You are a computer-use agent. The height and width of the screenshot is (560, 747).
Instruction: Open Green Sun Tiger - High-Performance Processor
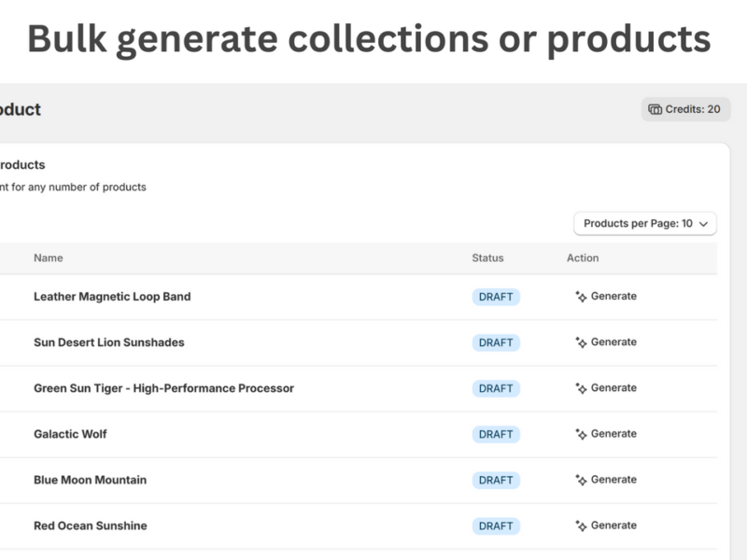(163, 388)
